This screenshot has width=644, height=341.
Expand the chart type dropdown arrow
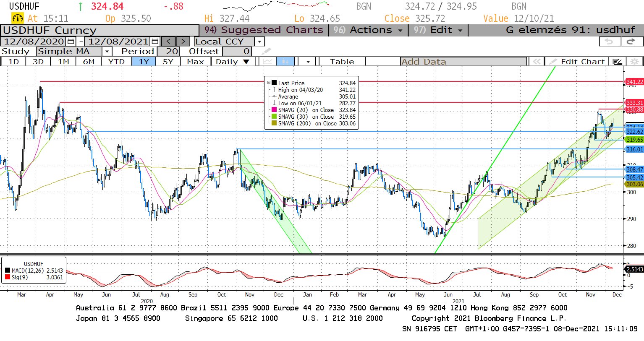coord(308,62)
